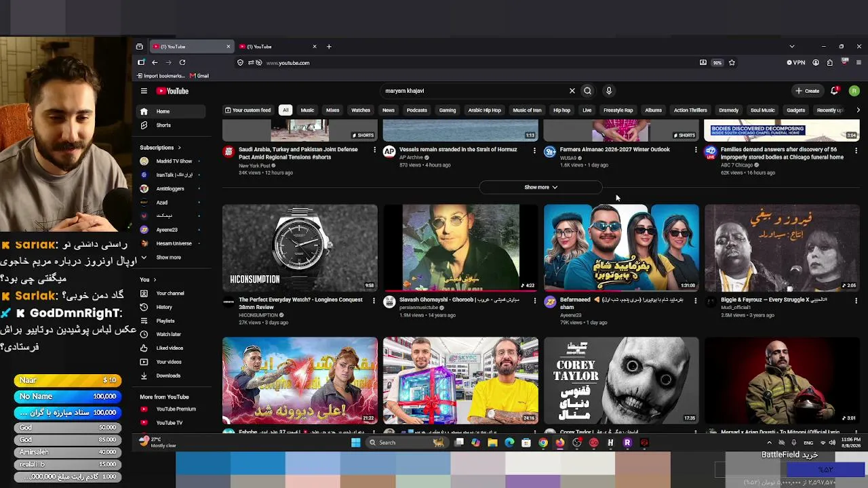This screenshot has width=868, height=488.
Task: Open Your custom feed chip
Action: pyautogui.click(x=248, y=110)
